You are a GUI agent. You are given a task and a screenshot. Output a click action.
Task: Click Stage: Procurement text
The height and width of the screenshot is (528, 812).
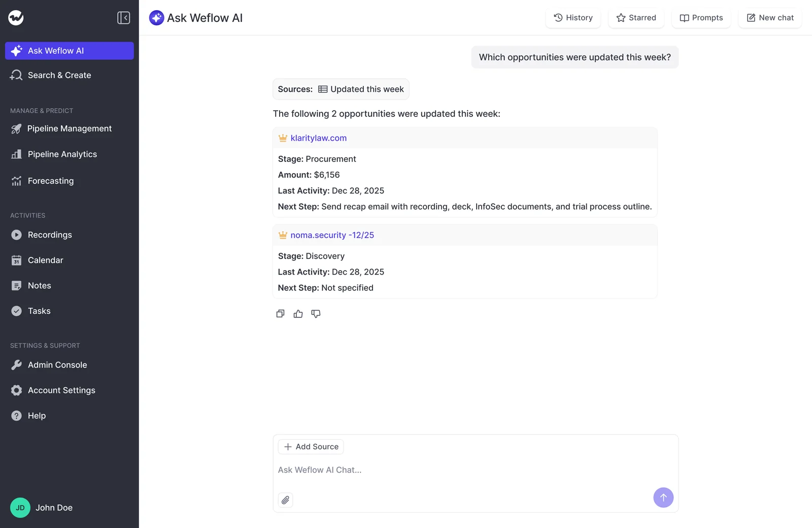tap(317, 159)
